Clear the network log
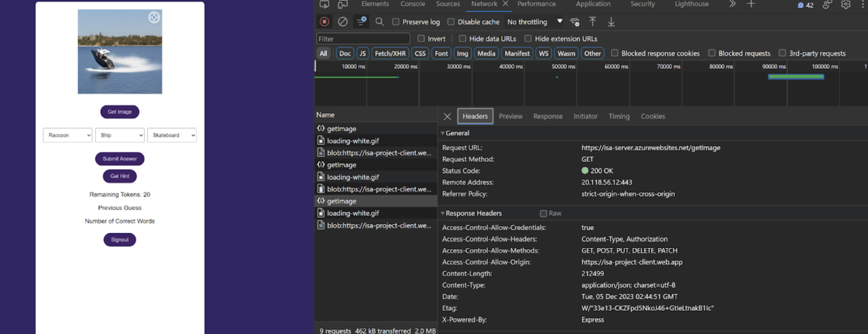This screenshot has height=334, width=868. pyautogui.click(x=343, y=22)
